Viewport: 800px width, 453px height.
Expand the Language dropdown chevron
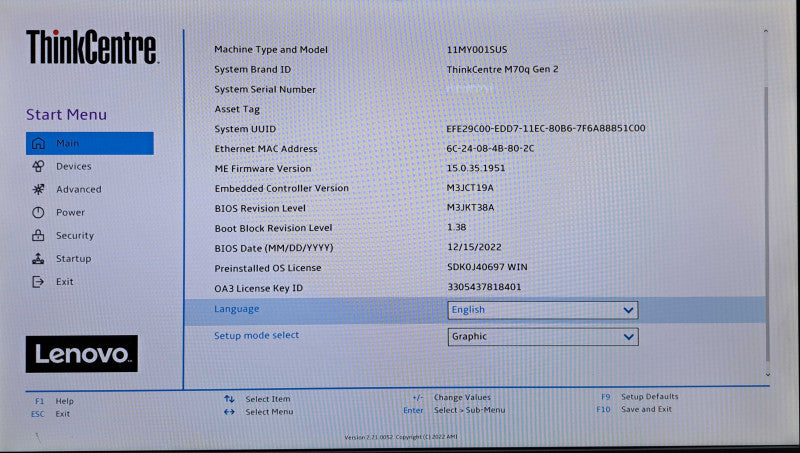[629, 310]
